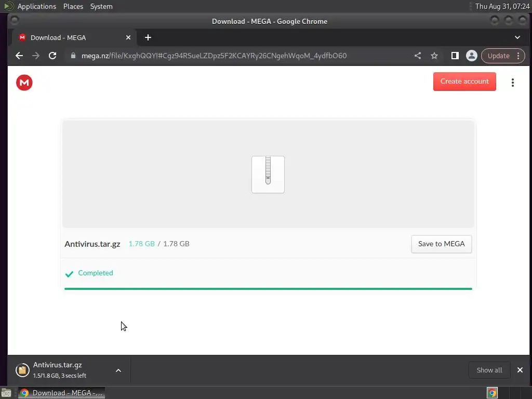The image size is (532, 399).
Task: Expand the download item options chevron
Action: point(118,370)
